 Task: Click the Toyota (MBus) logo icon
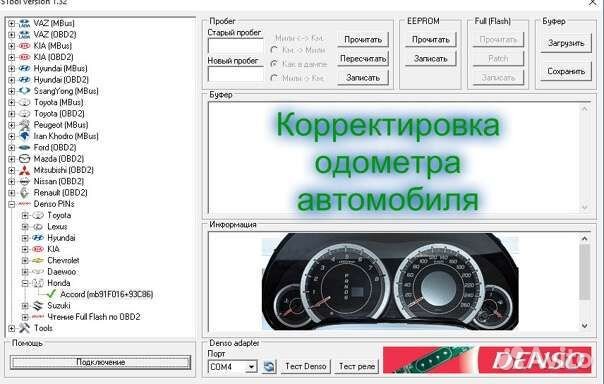(x=24, y=102)
